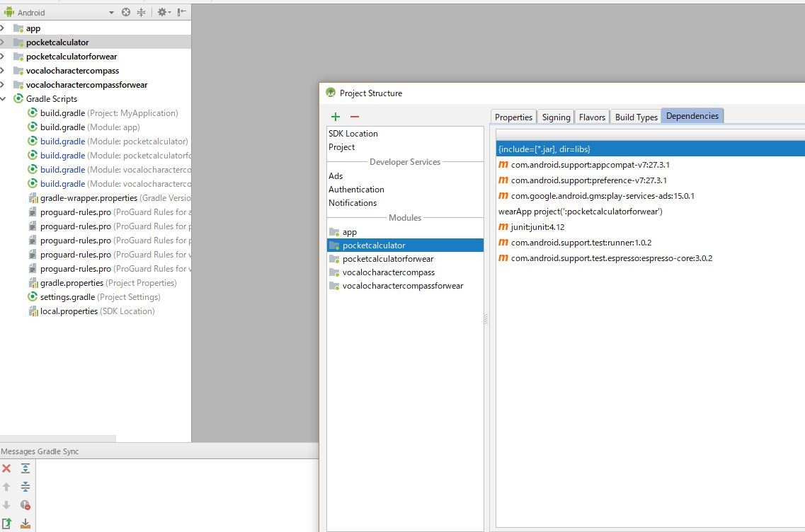Collapse the Gradle Scripts tree node
This screenshot has height=532, width=805.
(x=4, y=99)
